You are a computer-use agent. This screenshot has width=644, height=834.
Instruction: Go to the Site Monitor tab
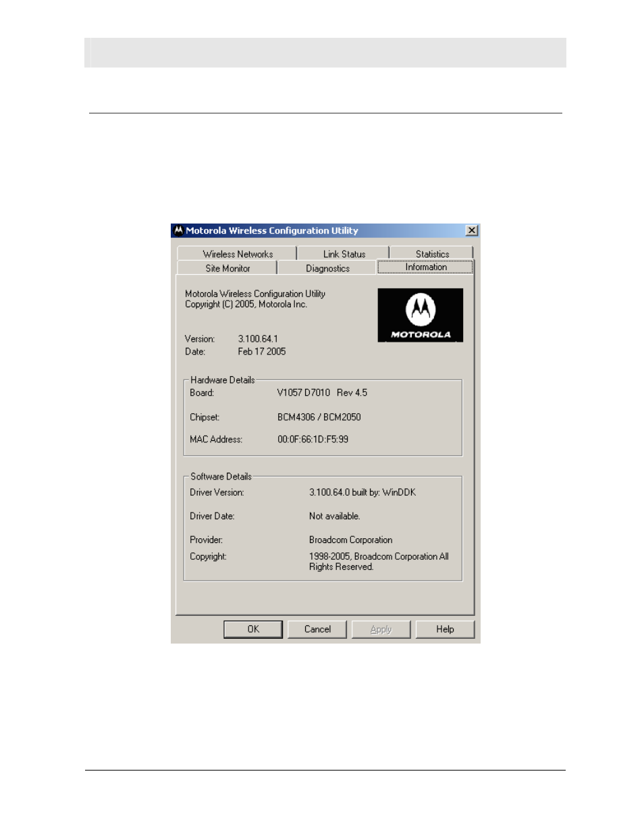click(x=227, y=268)
